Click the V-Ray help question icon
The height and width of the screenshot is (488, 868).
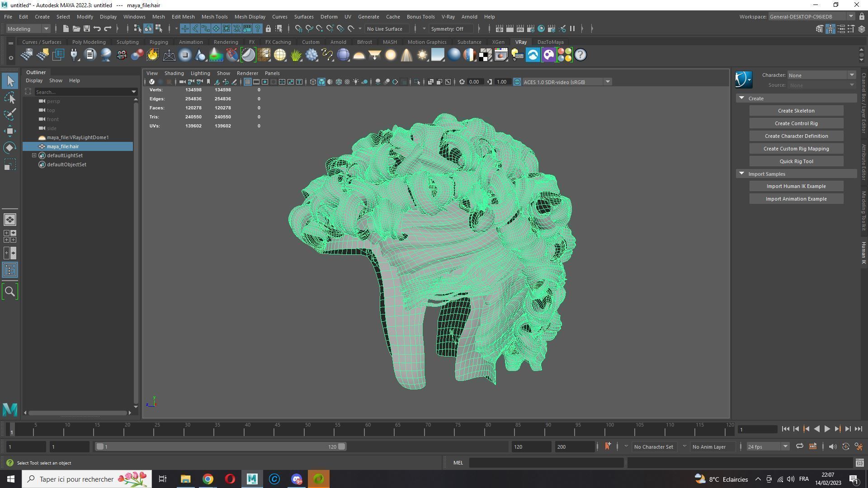[x=580, y=55]
